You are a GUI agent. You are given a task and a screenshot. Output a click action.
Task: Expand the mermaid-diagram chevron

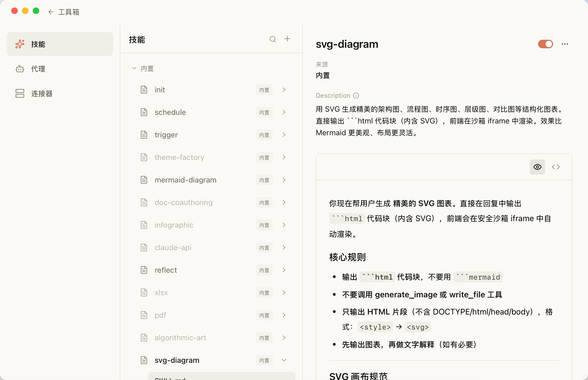point(284,180)
